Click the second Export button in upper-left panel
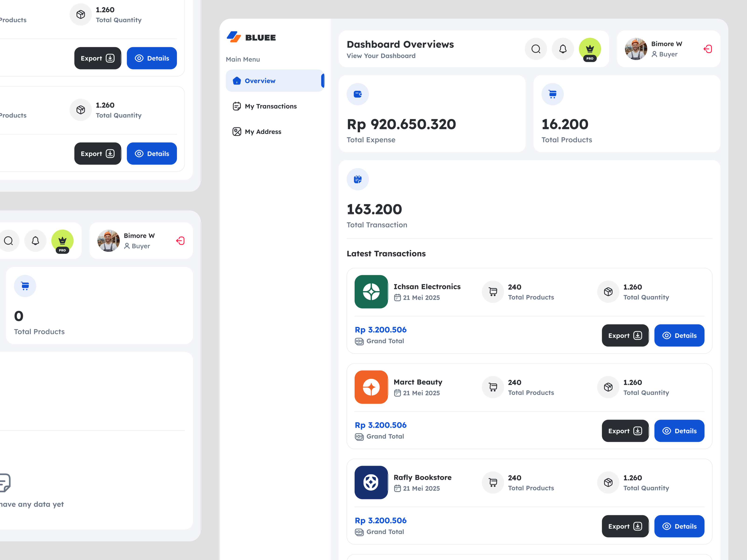This screenshot has height=560, width=747. tap(98, 154)
